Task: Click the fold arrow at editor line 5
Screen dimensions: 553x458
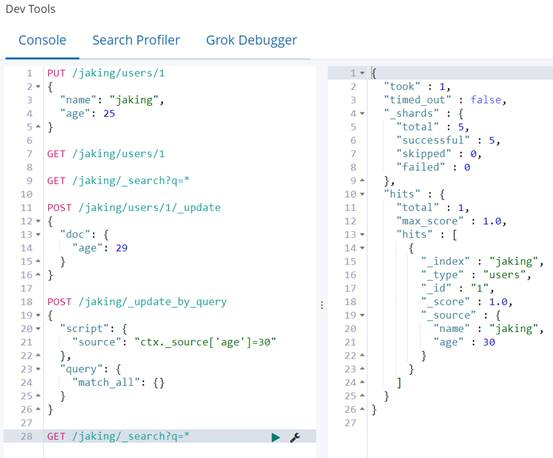Action: [38, 127]
